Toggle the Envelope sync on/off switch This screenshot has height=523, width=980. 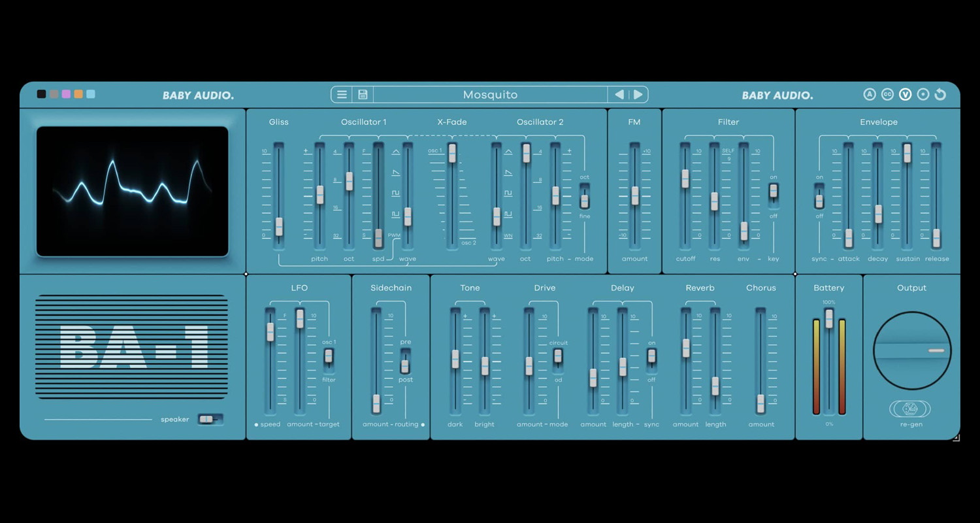[x=819, y=195]
